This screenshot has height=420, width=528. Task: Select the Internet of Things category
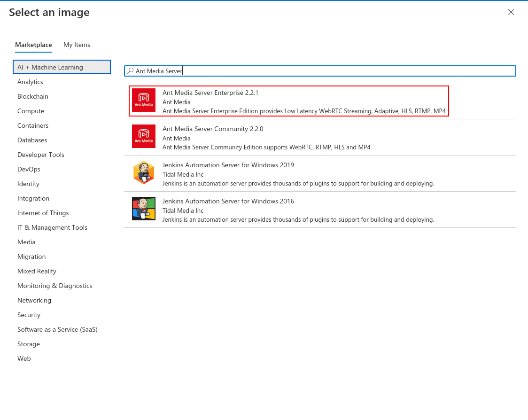[x=43, y=213]
